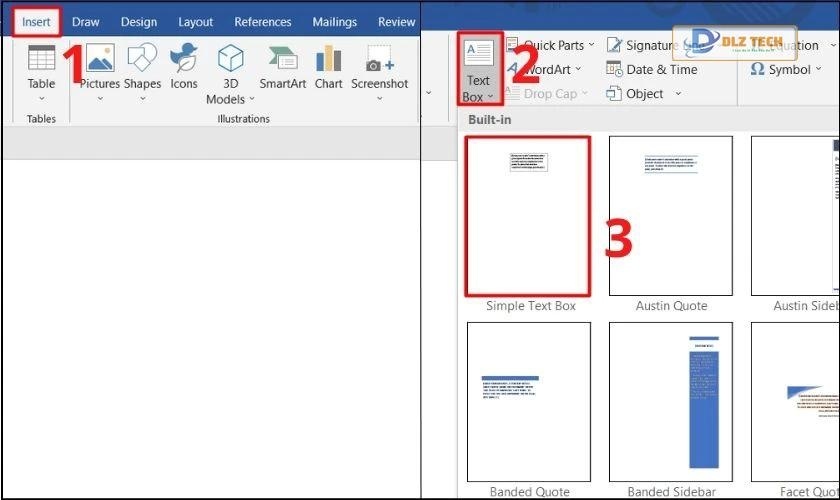Click the Object button
Viewport: 840px width, 500px height.
644,94
